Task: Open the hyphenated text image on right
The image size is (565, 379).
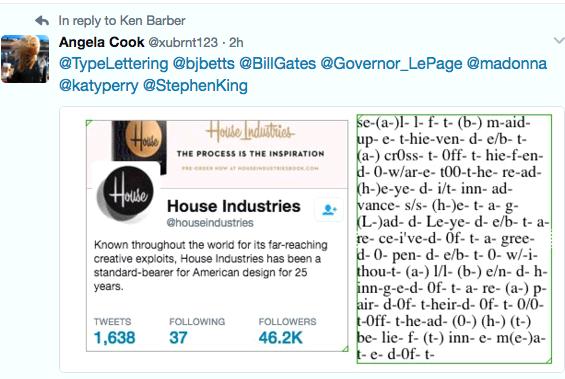Action: tap(454, 239)
